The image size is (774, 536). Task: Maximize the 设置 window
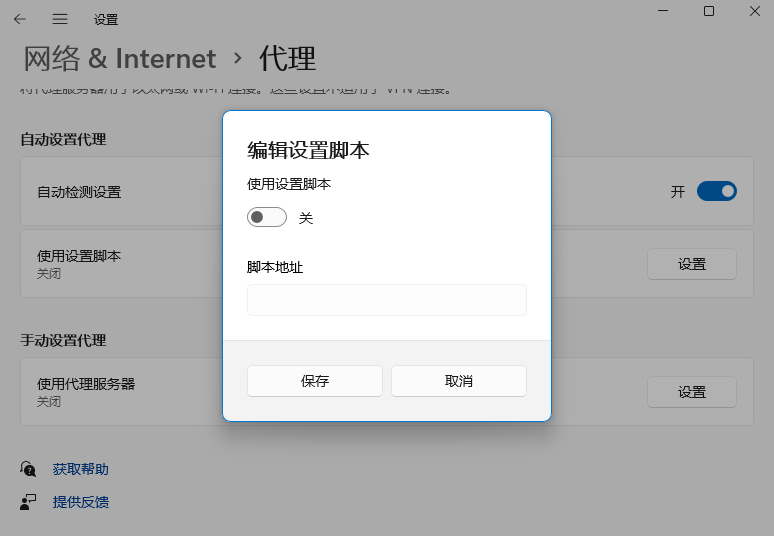point(709,11)
